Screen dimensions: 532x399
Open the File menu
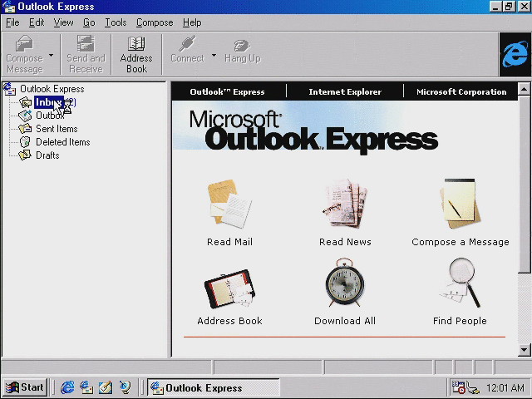(12, 22)
